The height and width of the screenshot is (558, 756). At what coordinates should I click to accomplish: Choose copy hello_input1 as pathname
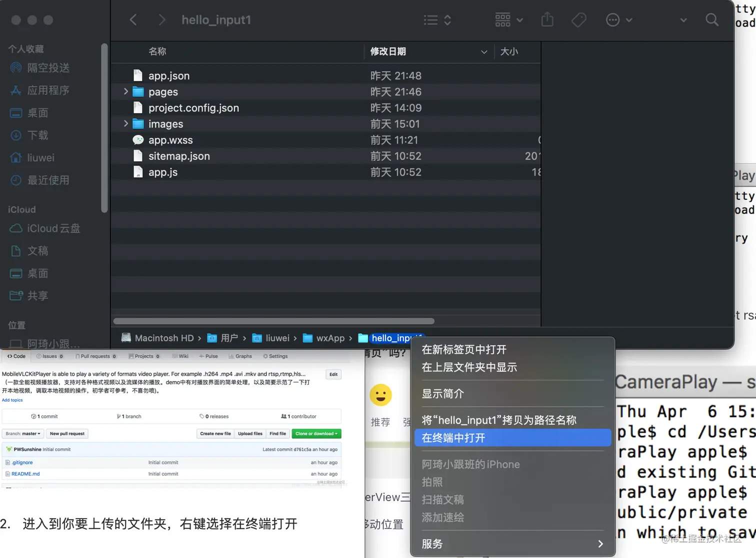513,420
